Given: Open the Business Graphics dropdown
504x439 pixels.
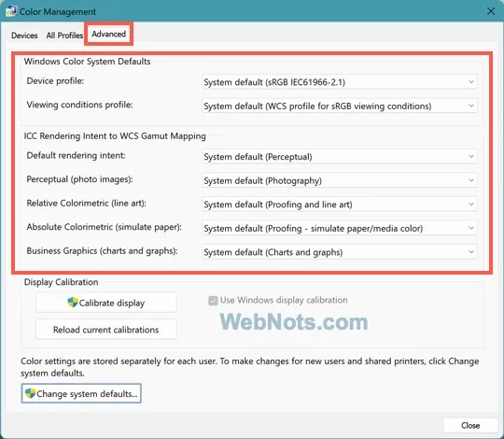Looking at the screenshot, I should point(340,252).
